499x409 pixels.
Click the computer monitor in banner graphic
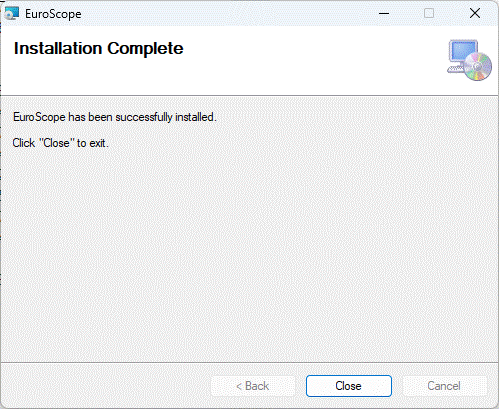pyautogui.click(x=462, y=53)
